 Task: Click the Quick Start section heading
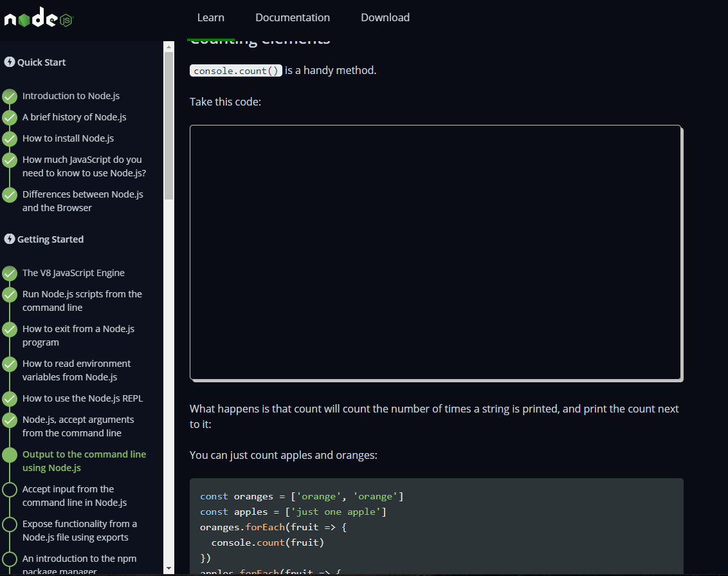[x=41, y=62]
